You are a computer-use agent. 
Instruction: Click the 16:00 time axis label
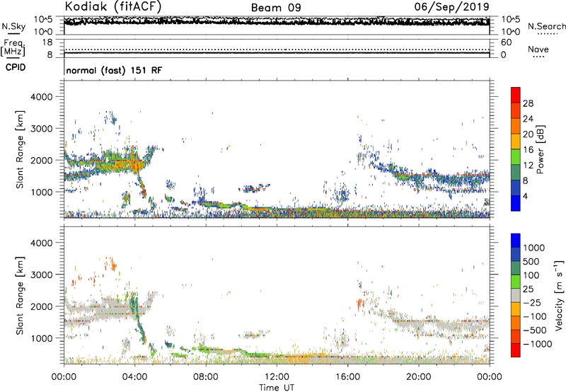tap(347, 377)
